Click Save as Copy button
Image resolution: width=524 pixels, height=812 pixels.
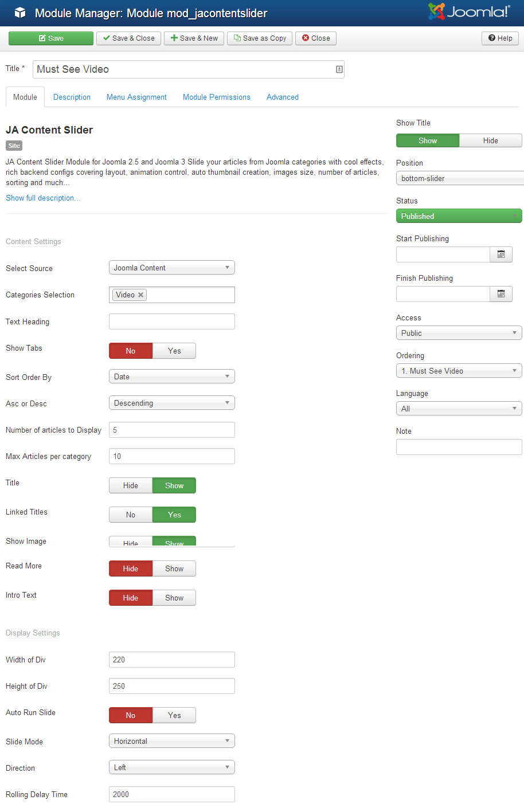coord(260,38)
